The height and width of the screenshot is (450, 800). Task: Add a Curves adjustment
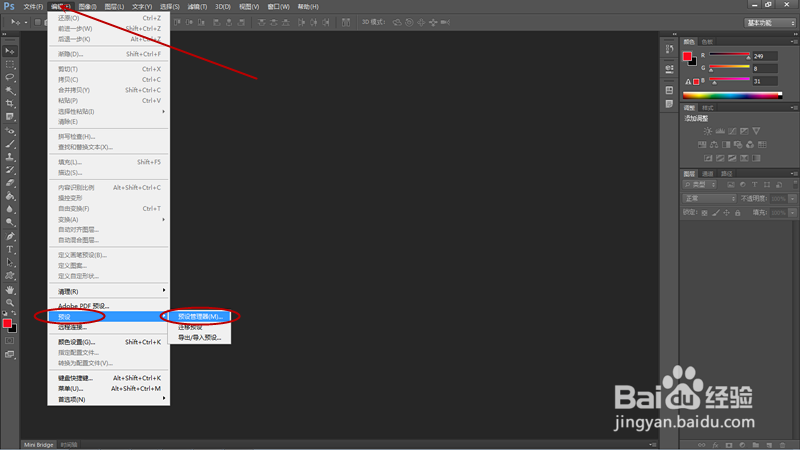[732, 131]
